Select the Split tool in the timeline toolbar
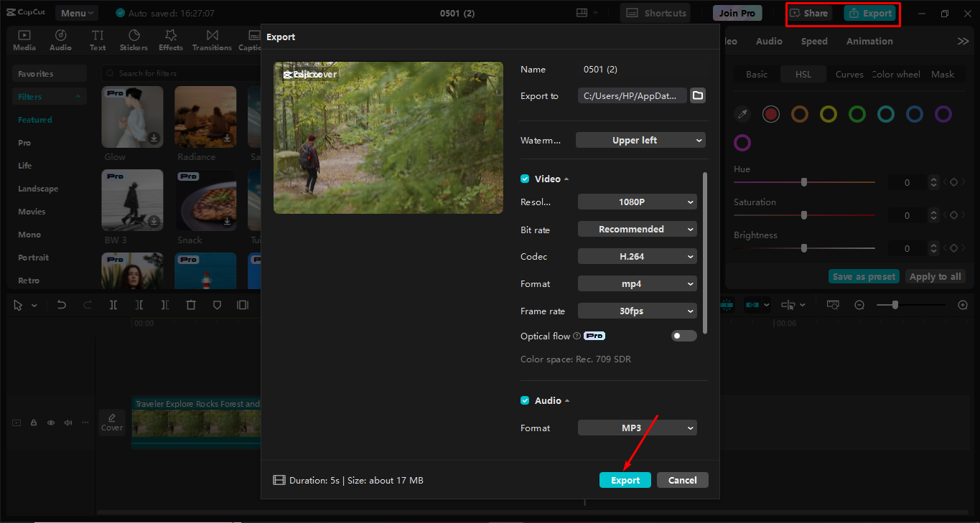The image size is (980, 523). [x=113, y=305]
